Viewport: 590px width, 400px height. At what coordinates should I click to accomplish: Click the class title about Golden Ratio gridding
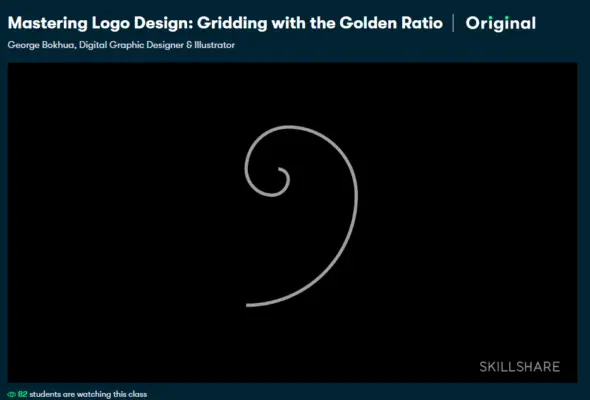pos(225,23)
